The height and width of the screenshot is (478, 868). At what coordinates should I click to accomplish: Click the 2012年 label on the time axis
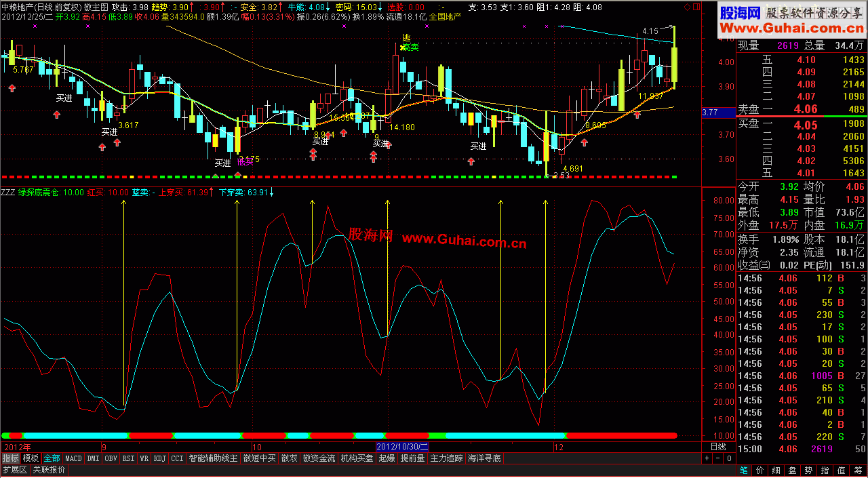point(18,447)
